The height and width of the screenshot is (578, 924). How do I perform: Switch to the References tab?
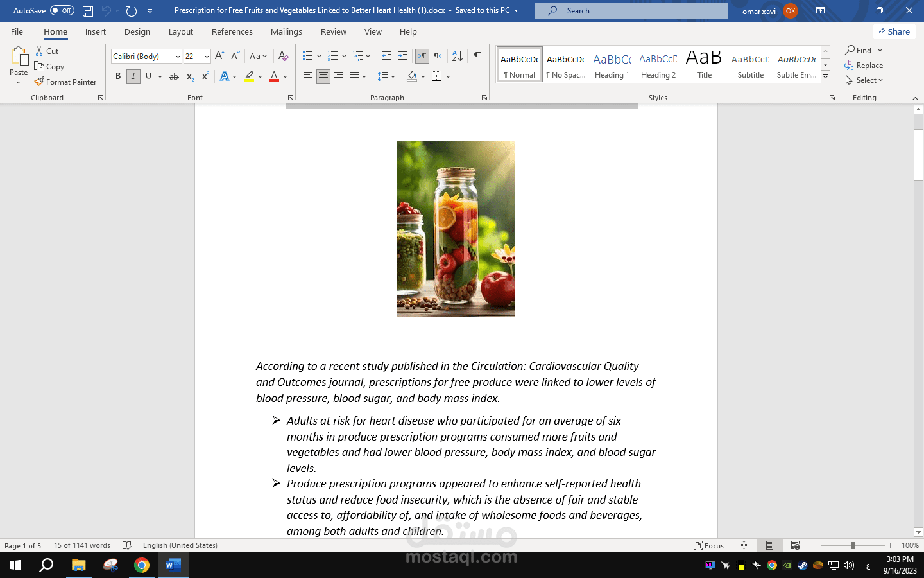(x=232, y=31)
